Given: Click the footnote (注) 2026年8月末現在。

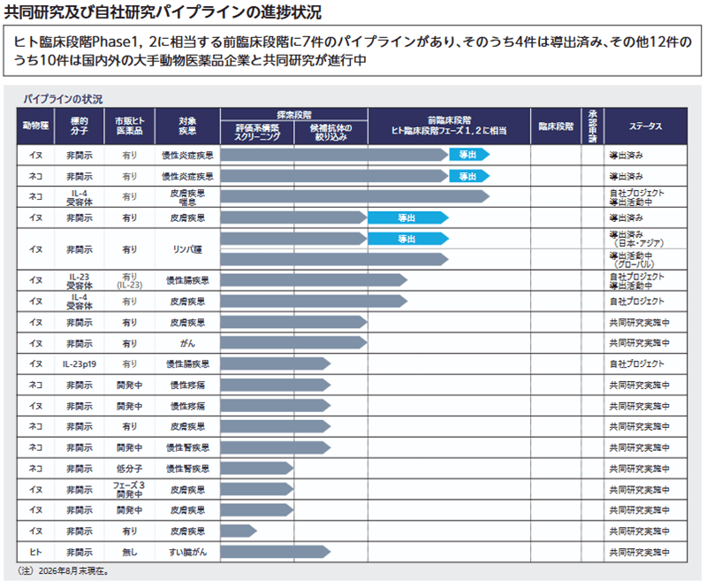Looking at the screenshot, I should point(64,571).
